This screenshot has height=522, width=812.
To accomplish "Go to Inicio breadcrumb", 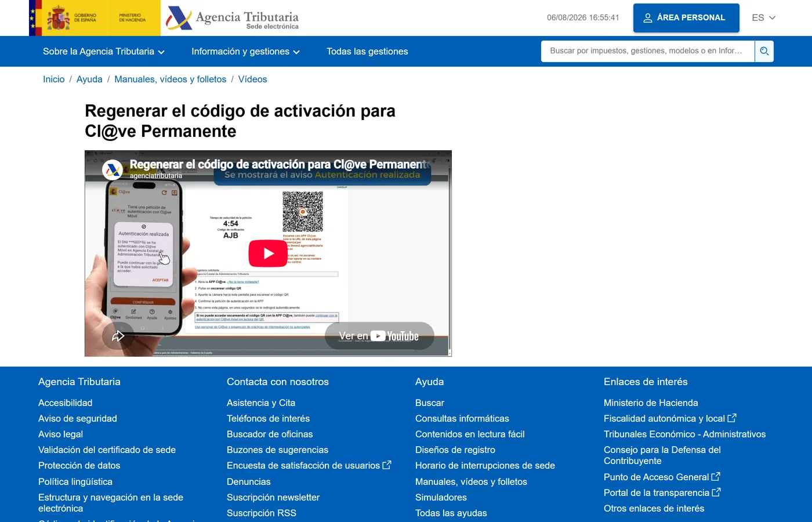I will tap(54, 79).
